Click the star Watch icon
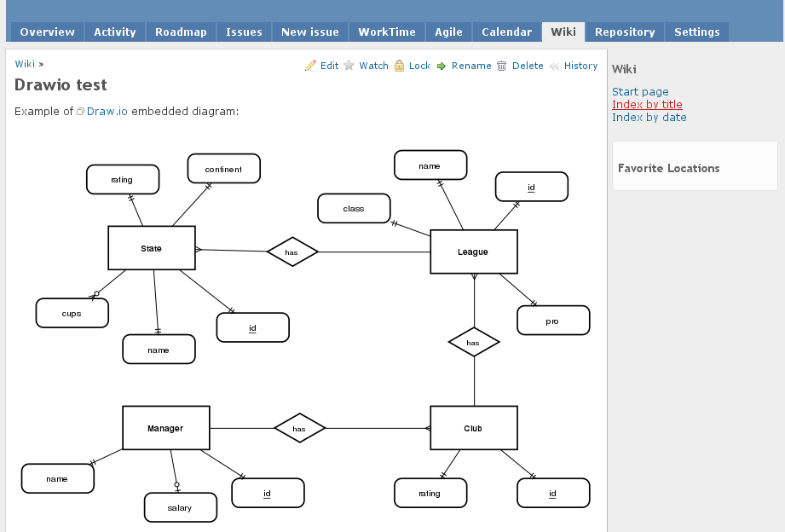 349,66
